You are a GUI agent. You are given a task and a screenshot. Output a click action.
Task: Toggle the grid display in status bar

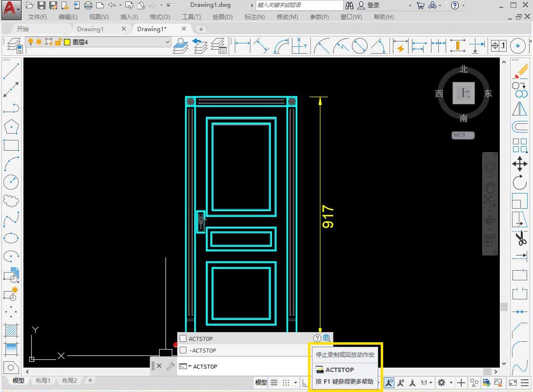tap(274, 383)
